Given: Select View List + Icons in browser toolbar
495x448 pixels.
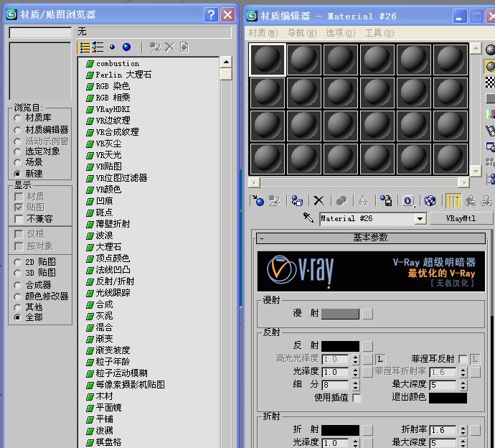Looking at the screenshot, I should point(98,47).
